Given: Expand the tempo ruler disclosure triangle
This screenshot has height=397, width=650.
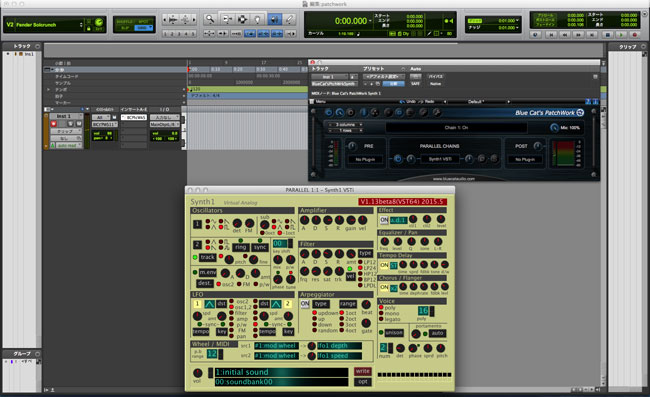Looking at the screenshot, I should (x=49, y=90).
